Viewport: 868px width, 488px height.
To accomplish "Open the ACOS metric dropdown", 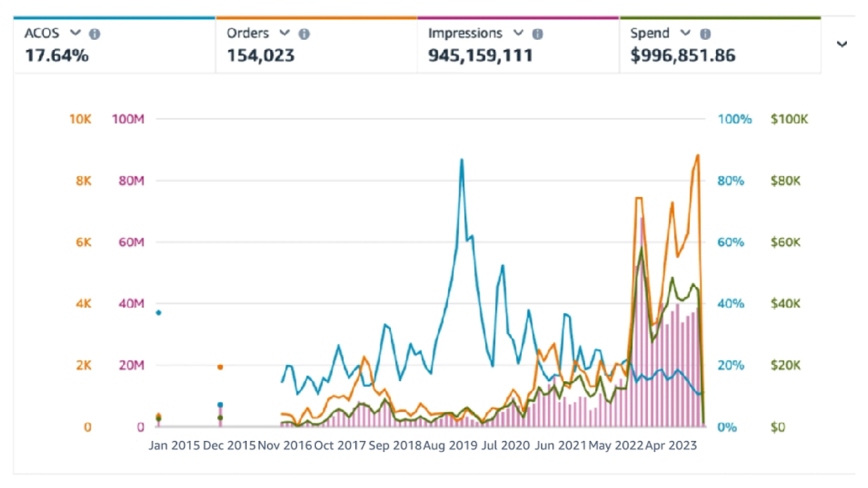I will (x=75, y=33).
